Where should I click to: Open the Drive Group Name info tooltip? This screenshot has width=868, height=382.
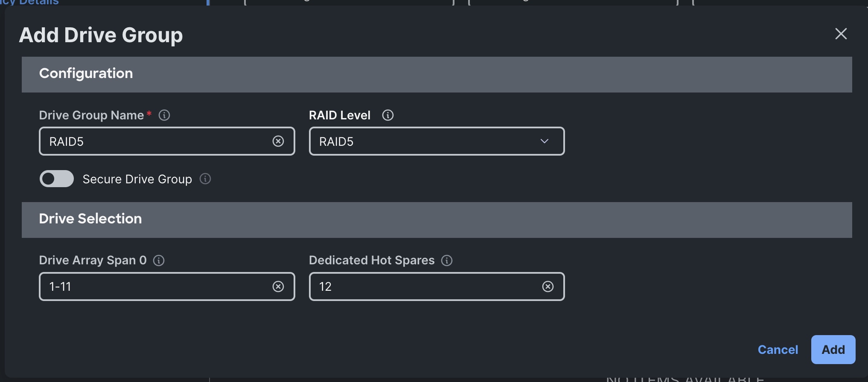tap(164, 115)
